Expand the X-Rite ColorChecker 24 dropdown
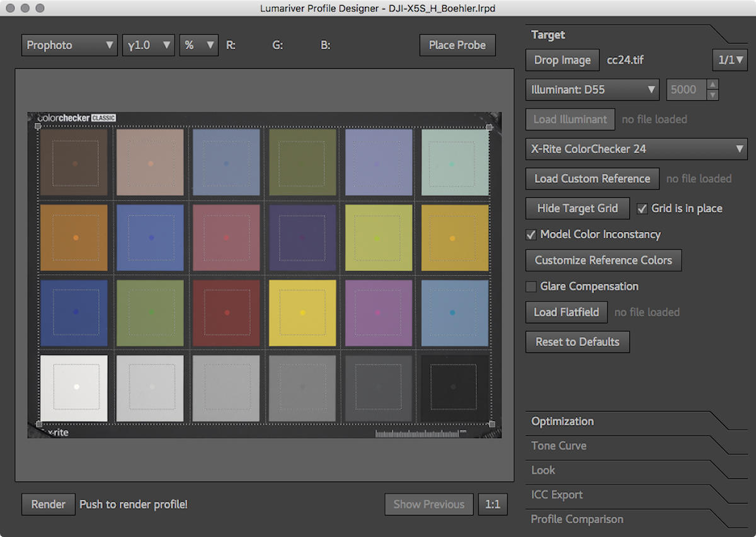Screen dimensions: 756x537 (x=636, y=149)
